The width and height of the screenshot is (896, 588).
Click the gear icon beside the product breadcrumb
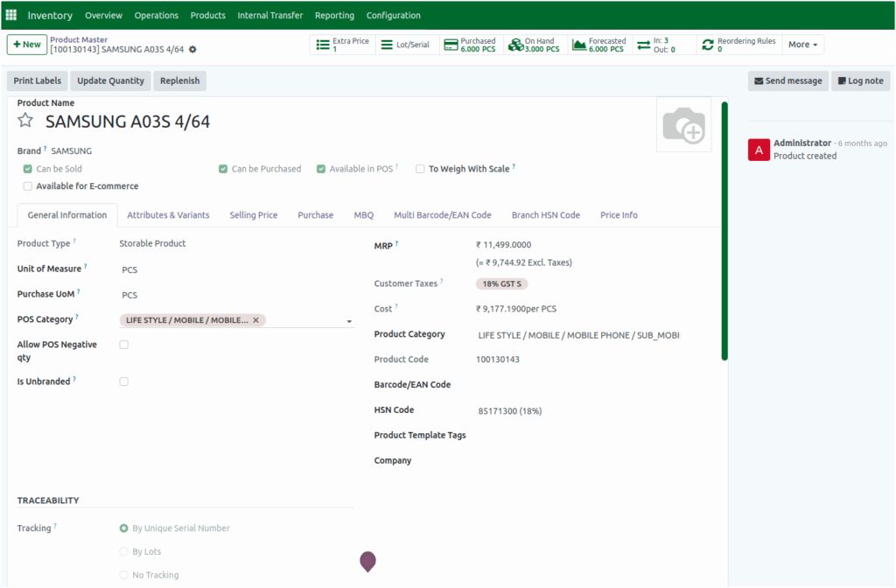coord(191,50)
